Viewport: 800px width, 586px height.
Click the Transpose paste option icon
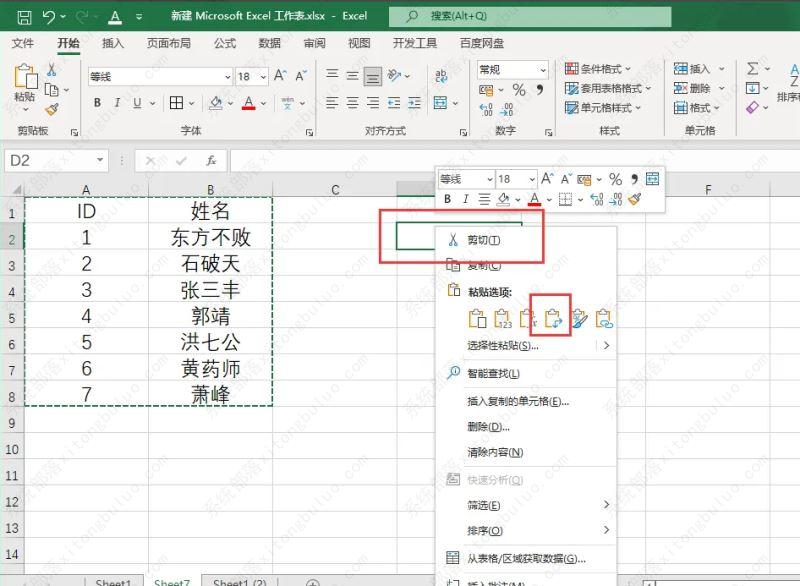(552, 319)
